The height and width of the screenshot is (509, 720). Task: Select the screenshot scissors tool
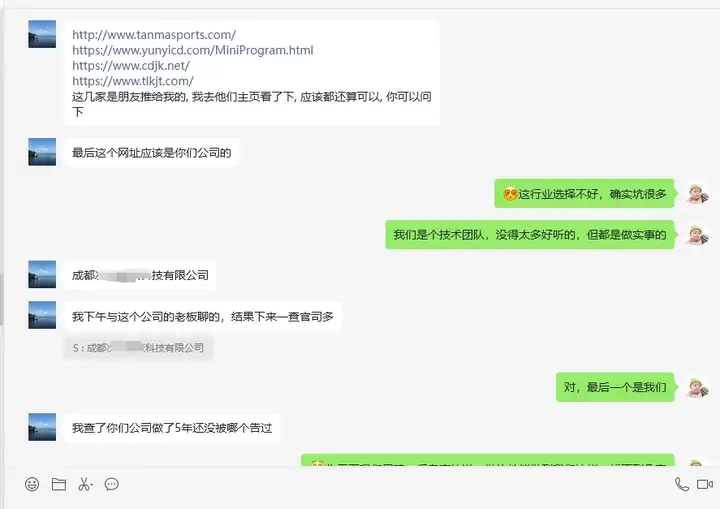[x=84, y=484]
